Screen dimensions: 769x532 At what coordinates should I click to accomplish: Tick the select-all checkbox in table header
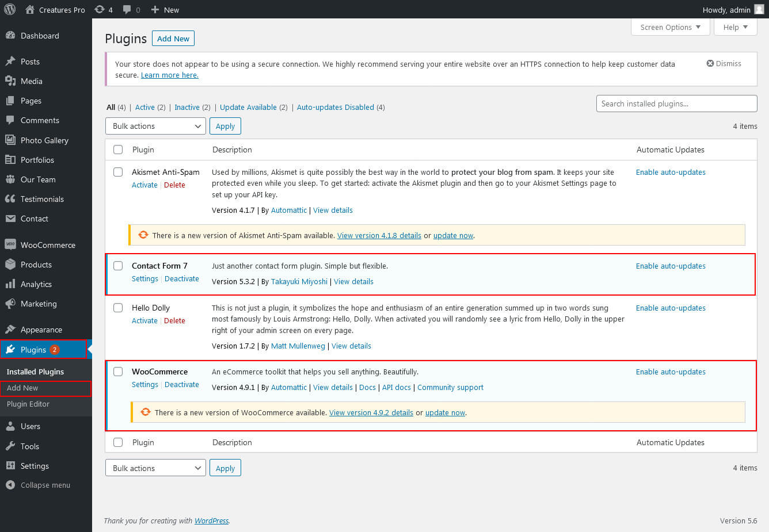click(x=118, y=150)
